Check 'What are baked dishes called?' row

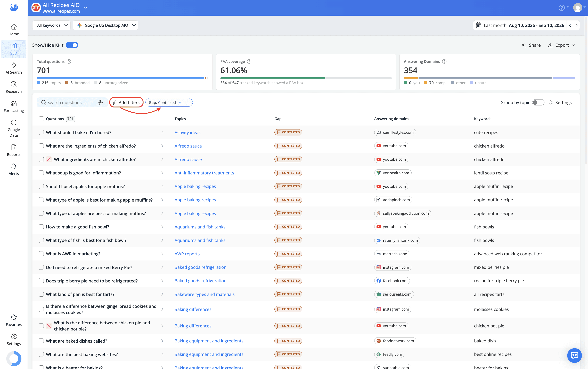point(41,341)
